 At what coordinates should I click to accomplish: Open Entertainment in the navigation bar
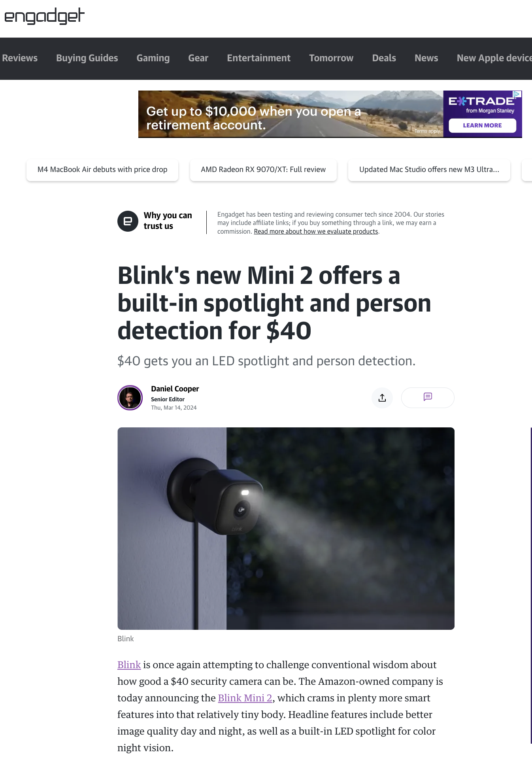coord(258,58)
